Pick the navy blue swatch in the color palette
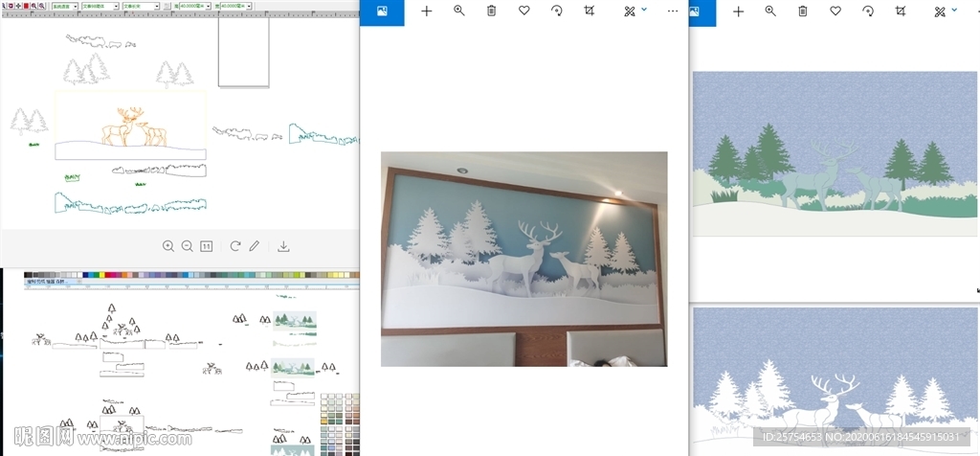 [85, 275]
